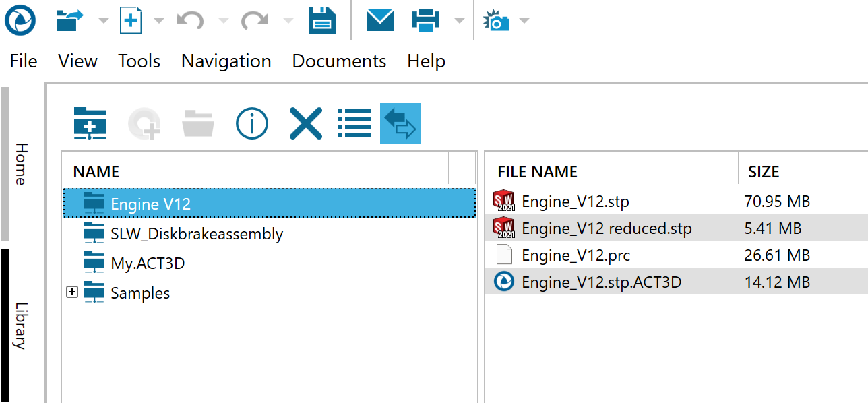Open the dropdown arrow next to Print
This screenshot has height=403, width=868.
pos(459,21)
